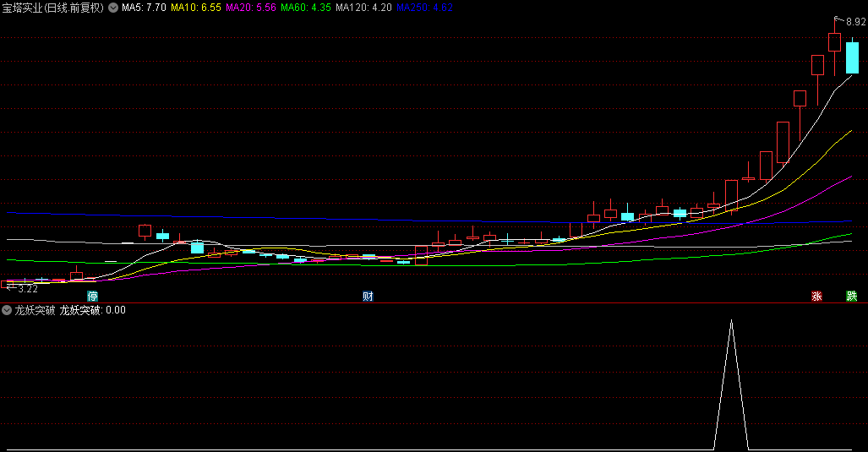The image size is (868, 452).
Task: Select the 宝塔实业 stock title label
Action: [x=52, y=8]
